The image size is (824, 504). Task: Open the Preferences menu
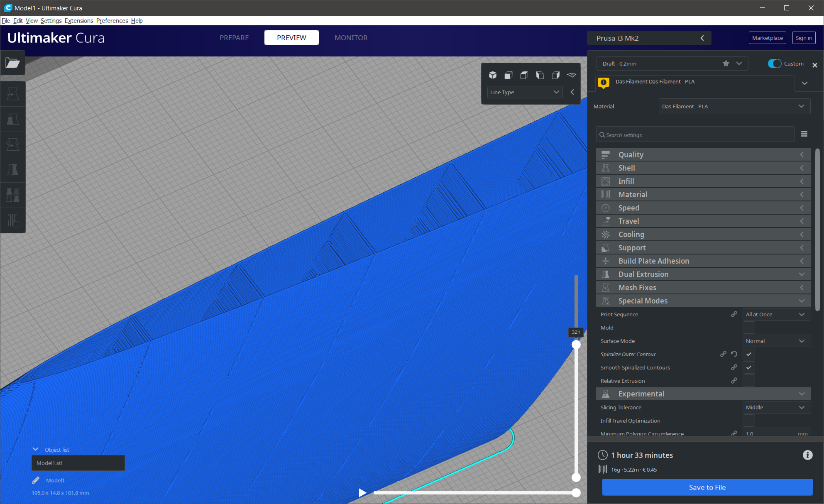click(112, 21)
